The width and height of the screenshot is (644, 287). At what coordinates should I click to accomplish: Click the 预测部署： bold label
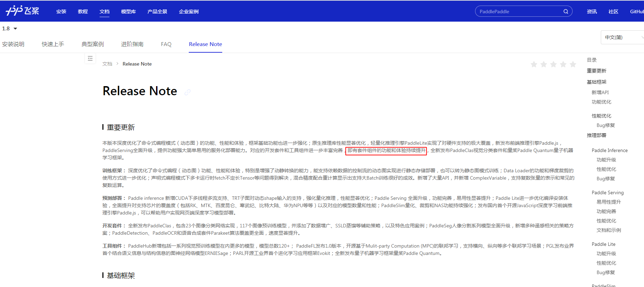114,198
